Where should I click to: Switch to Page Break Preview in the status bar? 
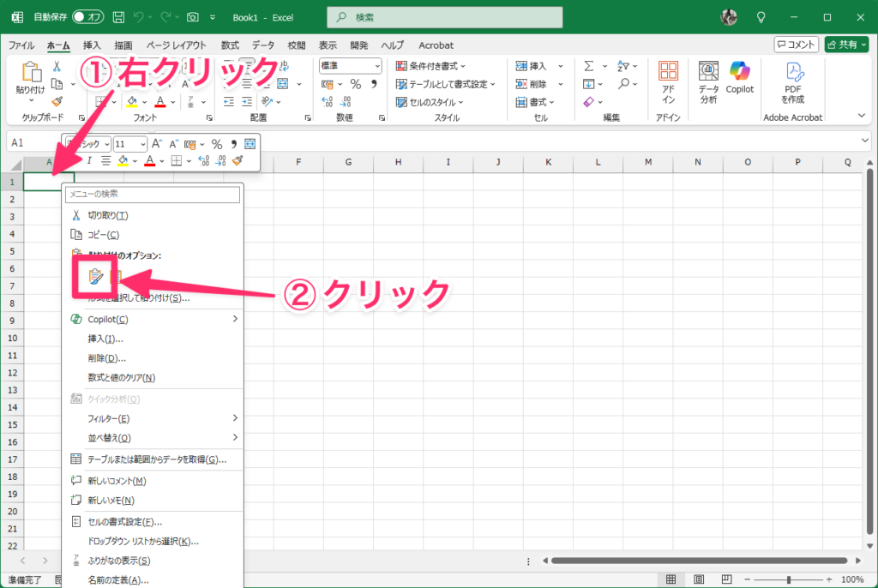[726, 579]
